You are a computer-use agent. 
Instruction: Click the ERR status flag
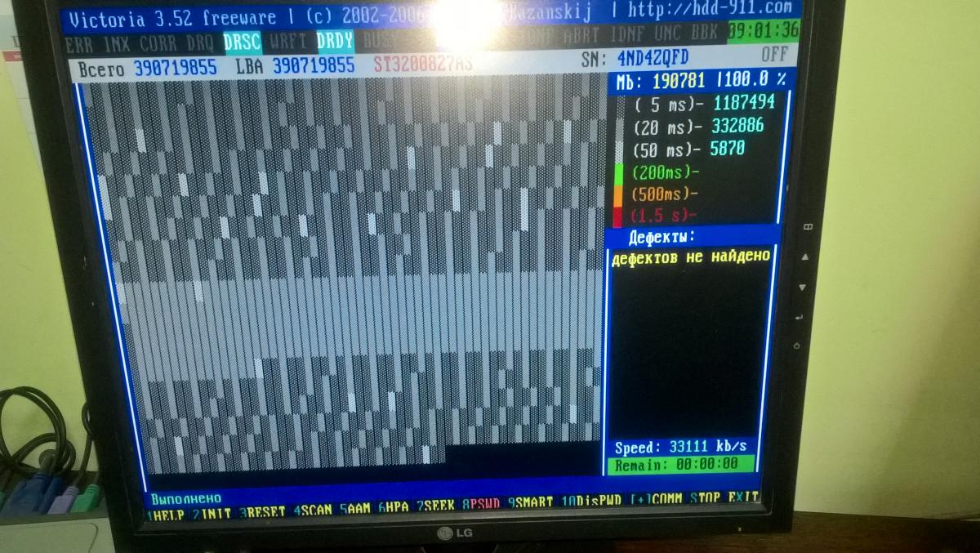point(78,42)
